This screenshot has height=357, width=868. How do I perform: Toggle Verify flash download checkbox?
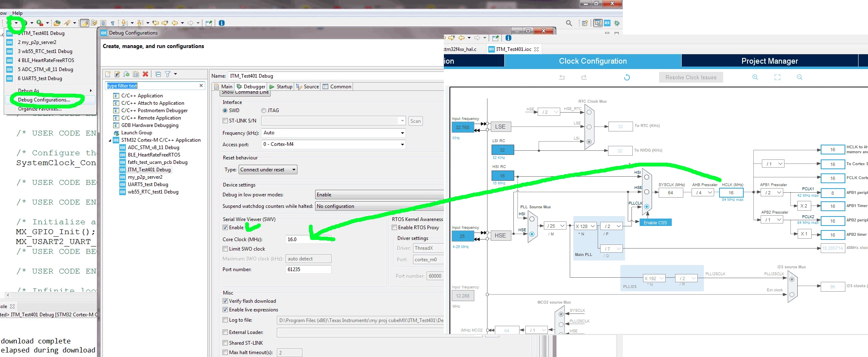(225, 301)
